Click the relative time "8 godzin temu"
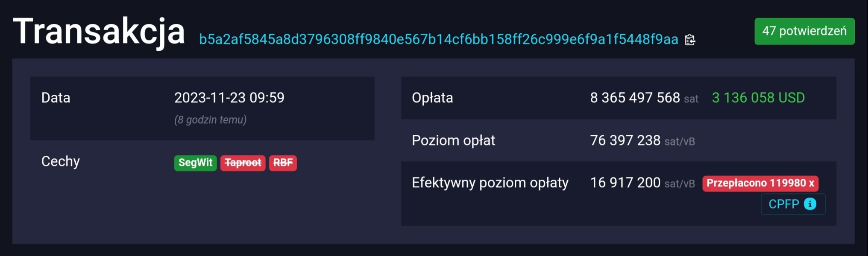The image size is (868, 256). 210,120
